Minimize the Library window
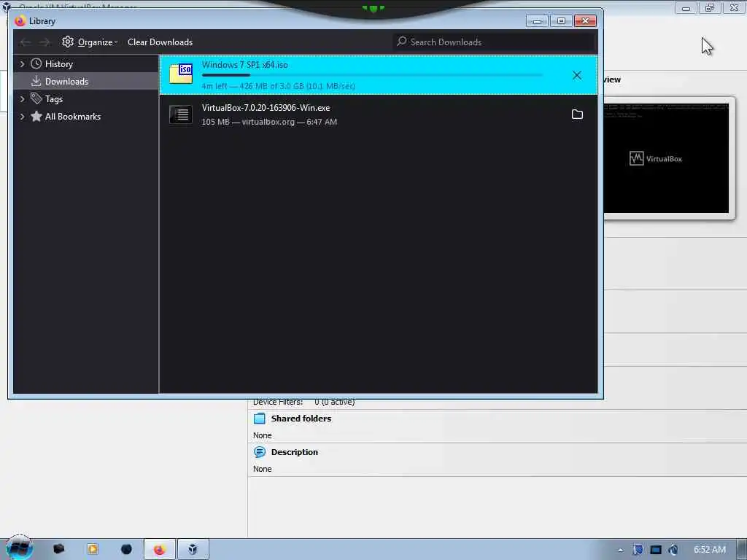Image resolution: width=747 pixels, height=560 pixels. click(537, 21)
